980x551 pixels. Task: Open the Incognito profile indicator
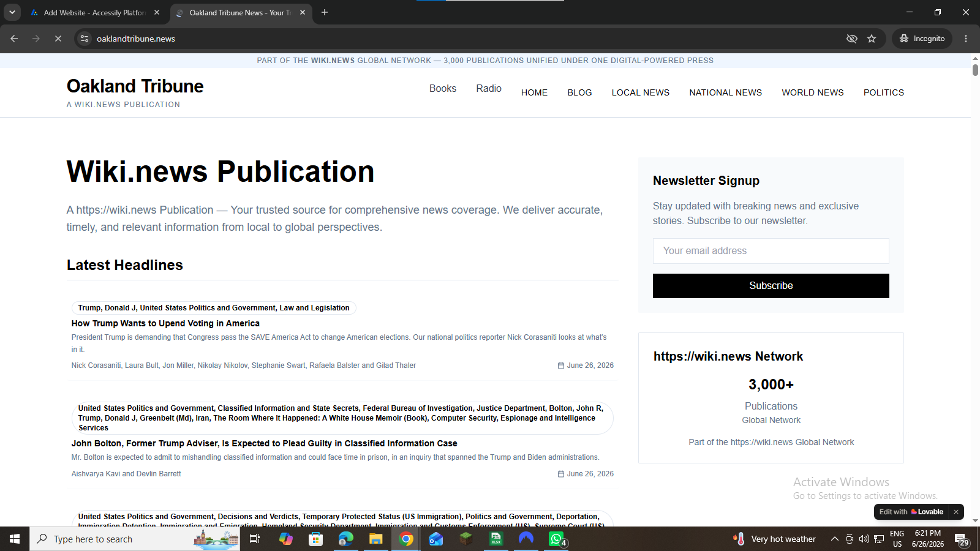(x=922, y=39)
